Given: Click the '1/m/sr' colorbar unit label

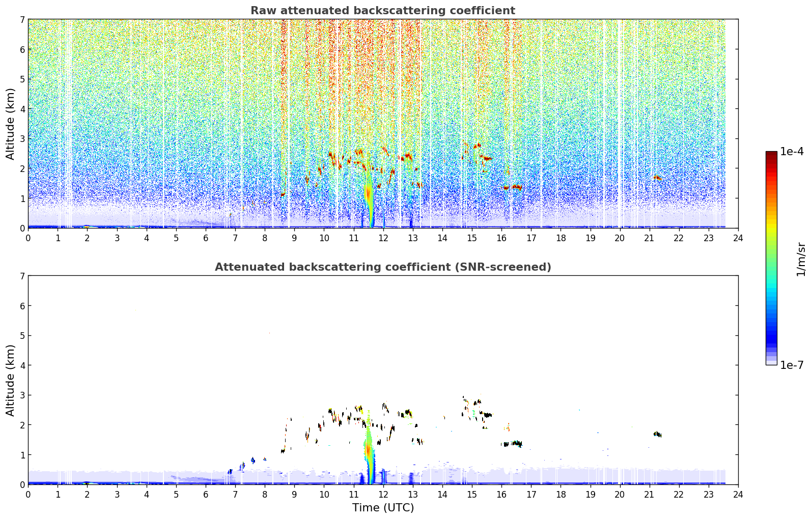Looking at the screenshot, I should tap(801, 259).
